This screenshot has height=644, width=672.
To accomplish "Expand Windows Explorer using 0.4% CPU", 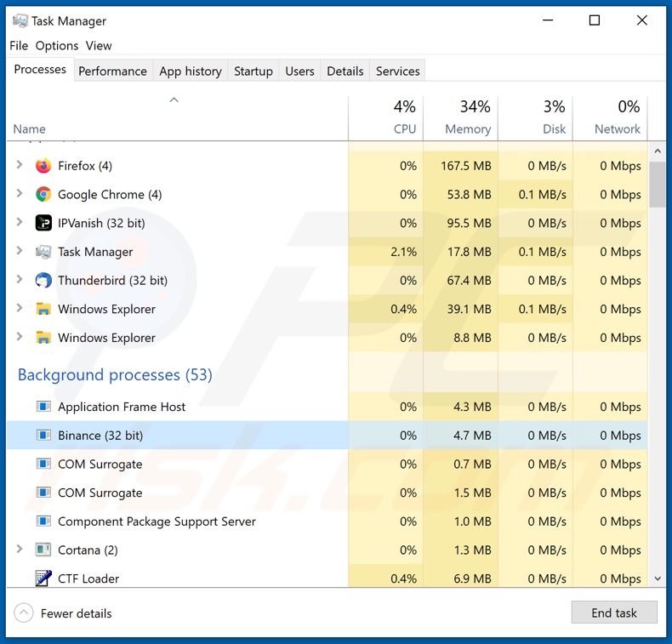I will [x=20, y=308].
